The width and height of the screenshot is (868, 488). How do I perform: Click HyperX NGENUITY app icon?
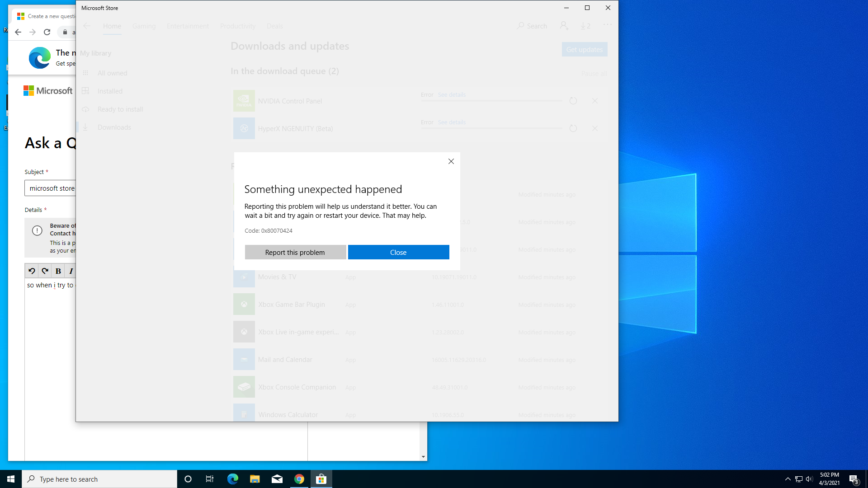(244, 128)
